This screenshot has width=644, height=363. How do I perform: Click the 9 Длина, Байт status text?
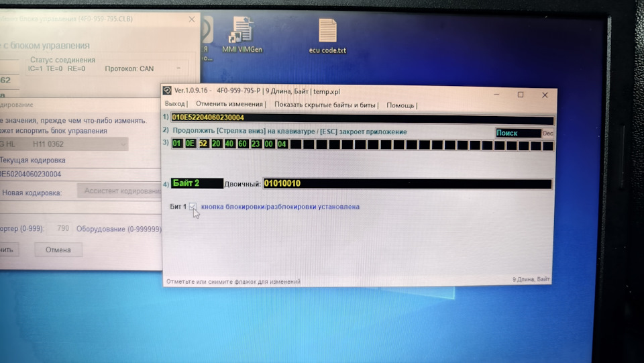coord(531,279)
